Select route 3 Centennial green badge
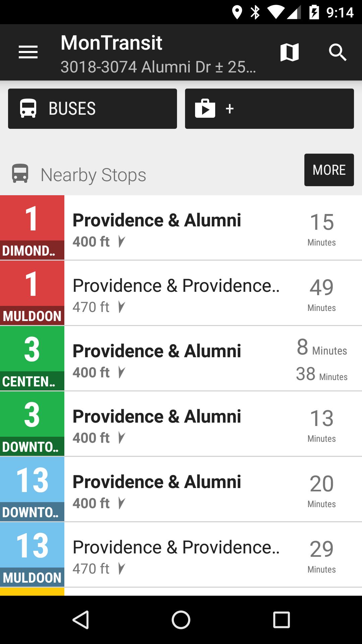This screenshot has width=362, height=644. 32,358
